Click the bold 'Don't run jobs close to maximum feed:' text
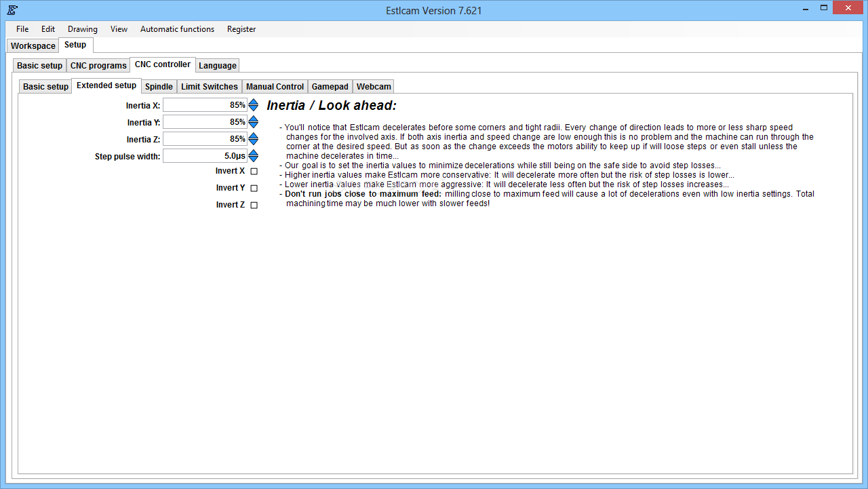This screenshot has height=489, width=868. [363, 194]
